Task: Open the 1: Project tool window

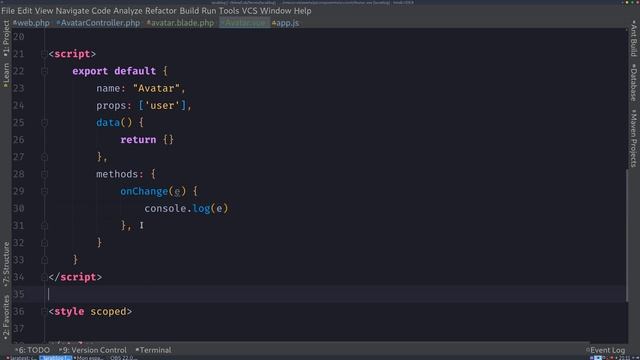Action: coord(6,38)
